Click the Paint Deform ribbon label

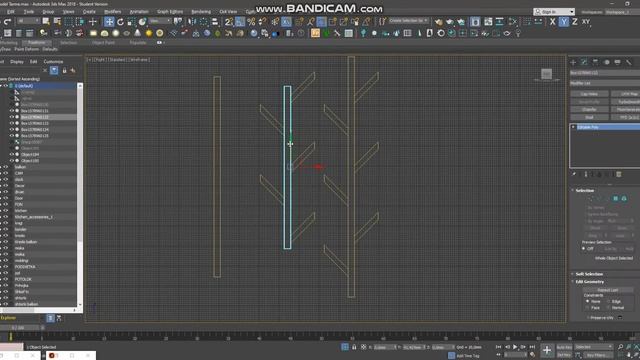pos(27,49)
